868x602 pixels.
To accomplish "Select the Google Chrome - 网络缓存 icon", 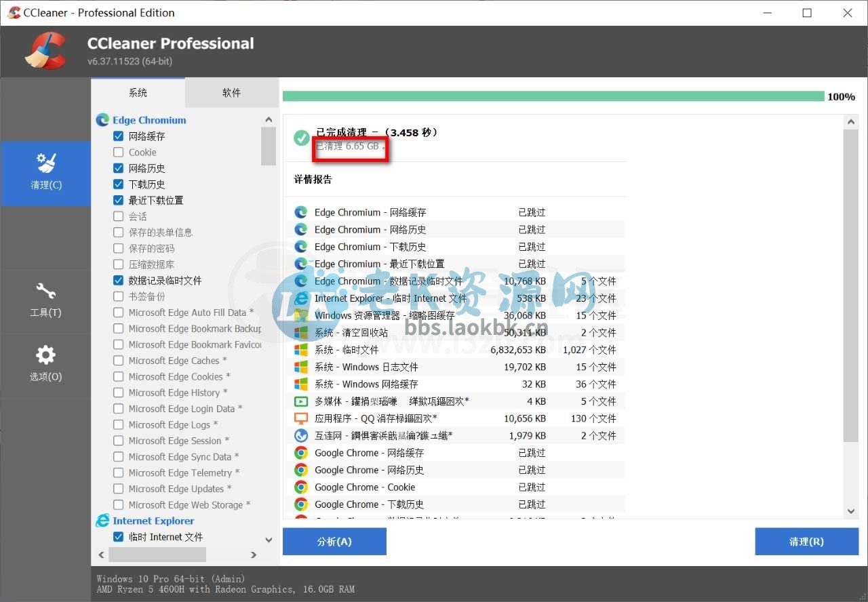I will point(301,453).
